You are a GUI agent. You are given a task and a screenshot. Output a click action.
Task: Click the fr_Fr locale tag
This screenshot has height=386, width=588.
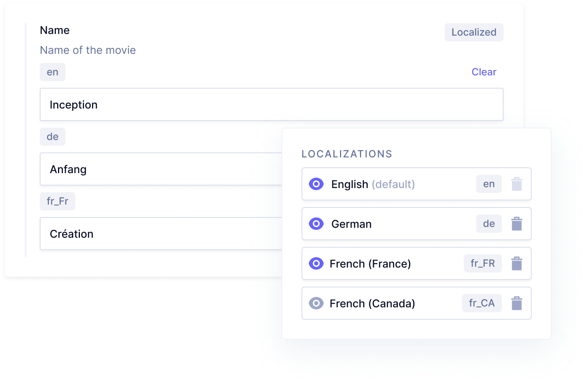tap(58, 201)
